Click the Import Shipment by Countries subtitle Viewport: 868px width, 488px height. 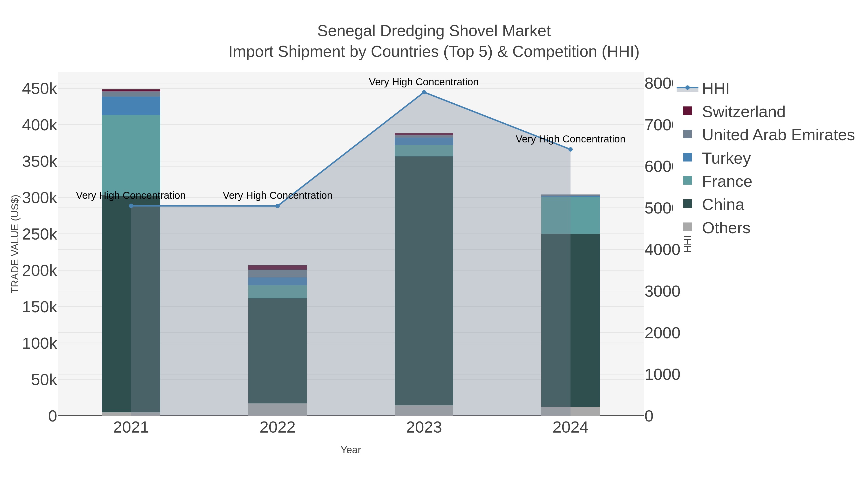click(x=434, y=52)
